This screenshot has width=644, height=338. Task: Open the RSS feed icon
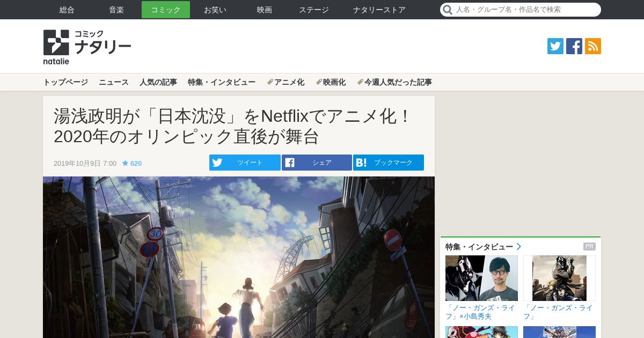coord(593,46)
